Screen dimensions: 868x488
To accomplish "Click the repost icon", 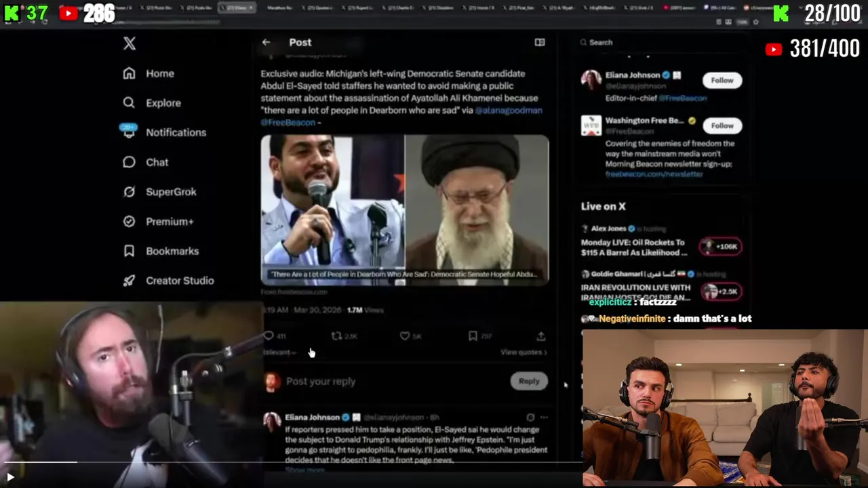I will click(x=336, y=336).
